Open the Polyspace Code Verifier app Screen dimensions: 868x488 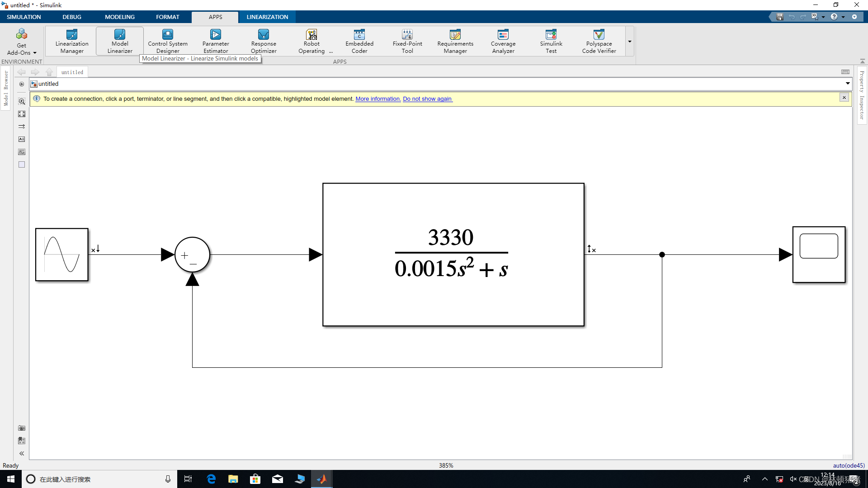click(599, 41)
